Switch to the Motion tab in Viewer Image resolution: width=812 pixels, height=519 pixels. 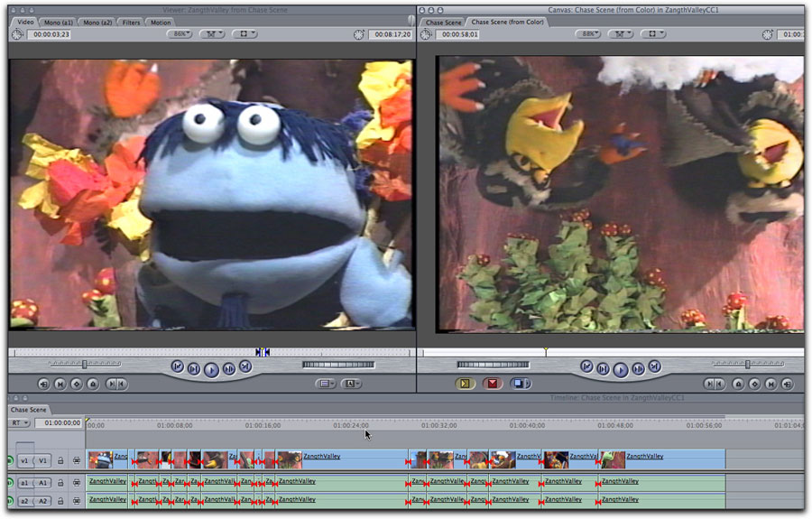161,22
